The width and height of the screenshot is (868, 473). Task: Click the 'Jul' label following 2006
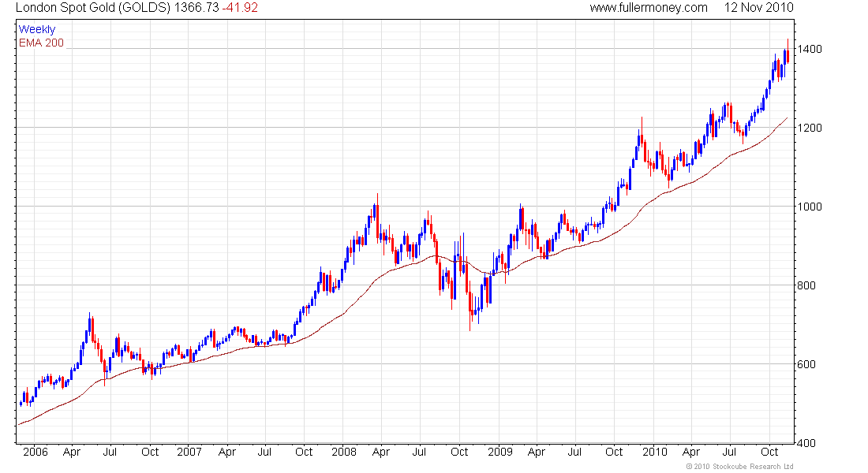(110, 452)
